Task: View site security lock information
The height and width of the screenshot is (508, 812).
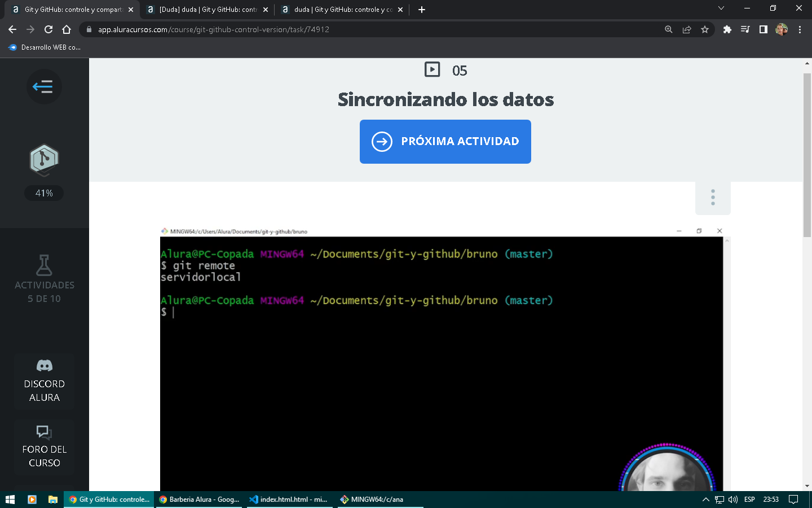Action: (x=89, y=29)
